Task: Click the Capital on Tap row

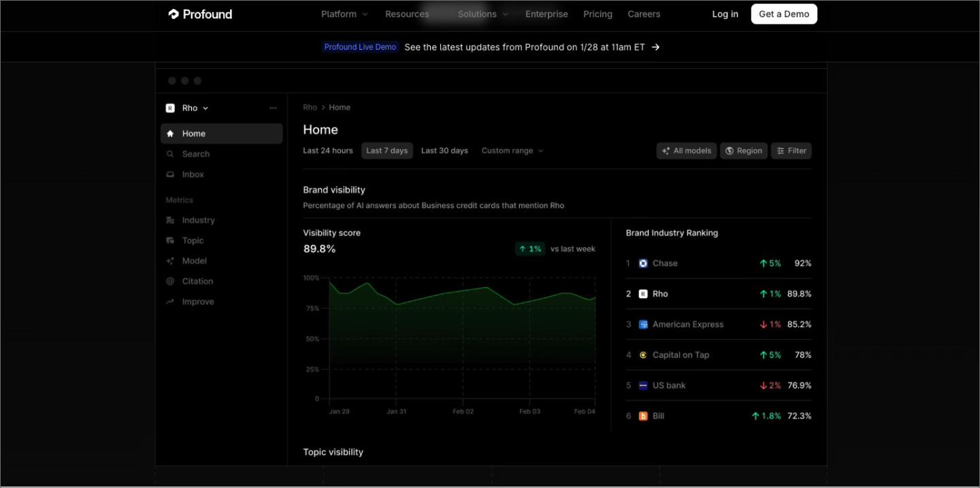Action: point(719,355)
